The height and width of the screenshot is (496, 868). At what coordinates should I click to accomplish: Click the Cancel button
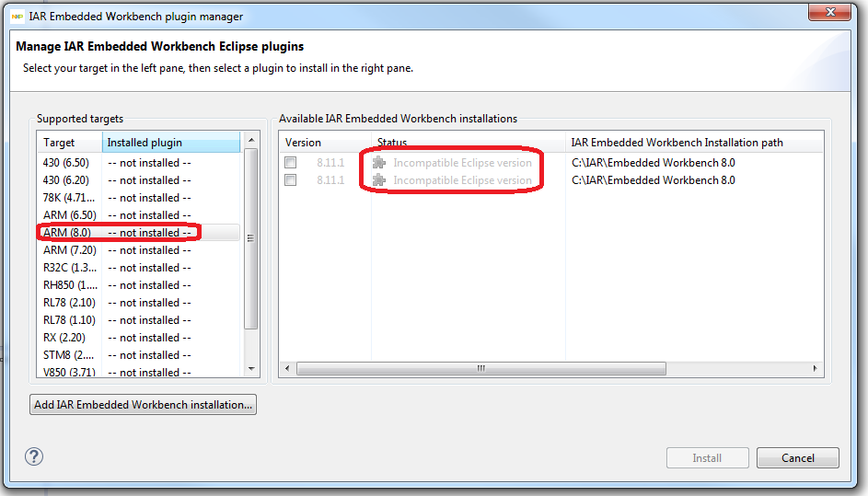point(798,457)
